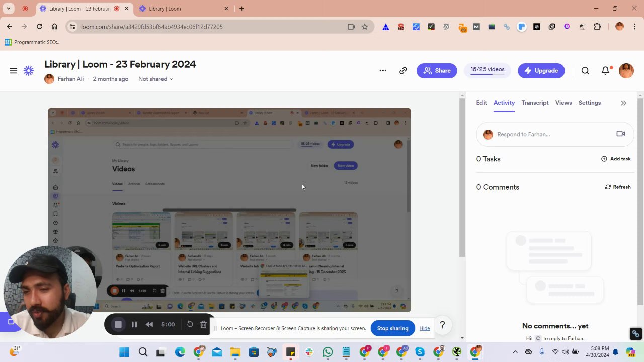Reload the page
This screenshot has height=362, width=644.
point(39,27)
